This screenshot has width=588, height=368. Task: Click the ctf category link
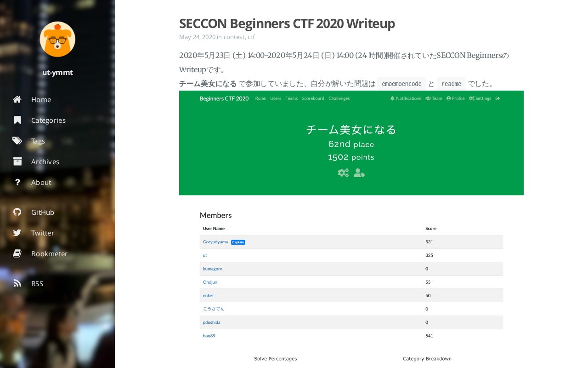point(251,37)
